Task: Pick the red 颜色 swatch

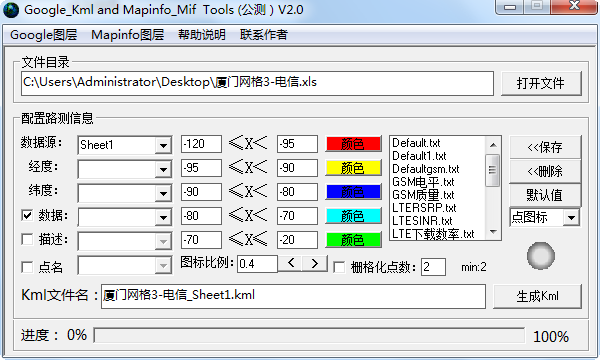Action: (x=353, y=144)
